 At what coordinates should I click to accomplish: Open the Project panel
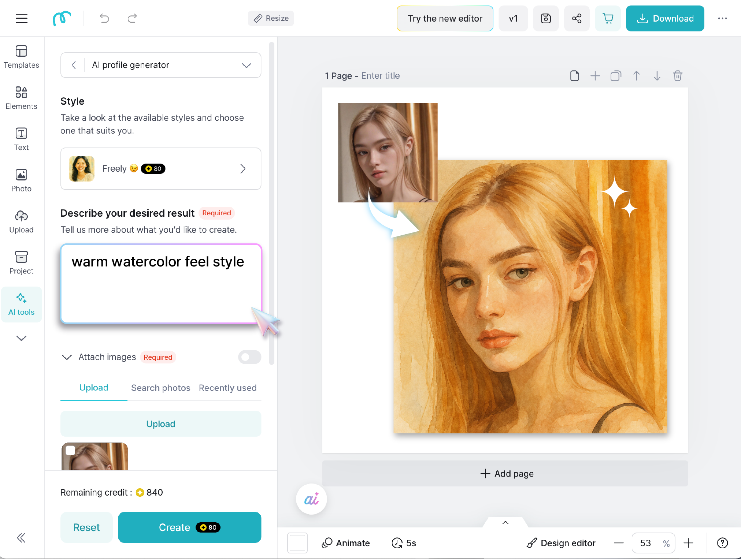coord(21,263)
